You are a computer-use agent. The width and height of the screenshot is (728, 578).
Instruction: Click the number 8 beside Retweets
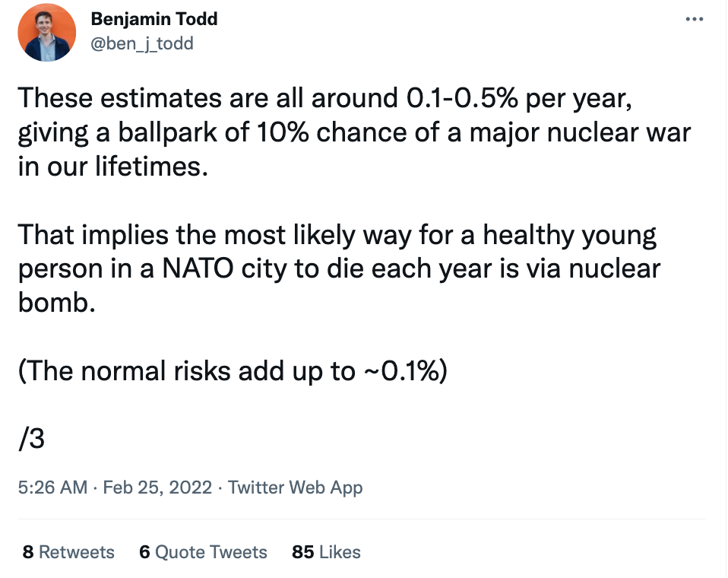coord(28,552)
